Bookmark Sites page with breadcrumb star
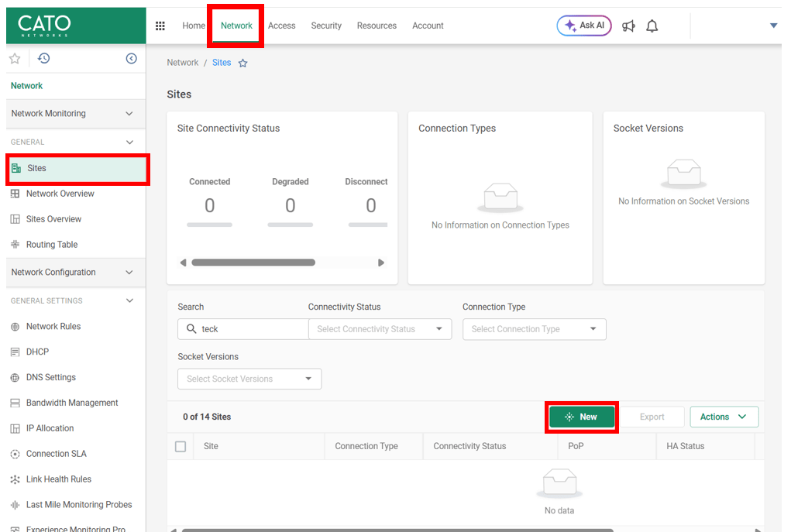 coord(242,63)
